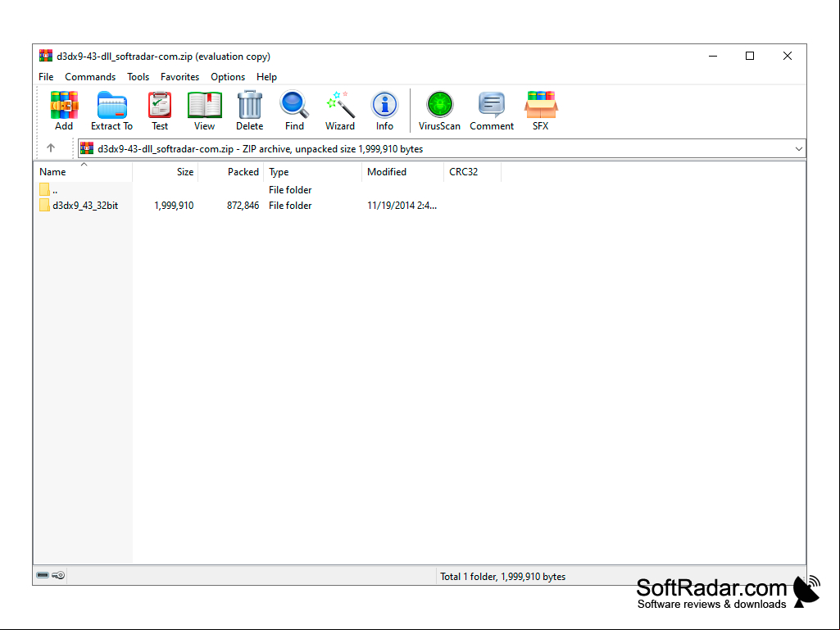
Task: Convert archive with SFX icon
Action: pos(541,111)
